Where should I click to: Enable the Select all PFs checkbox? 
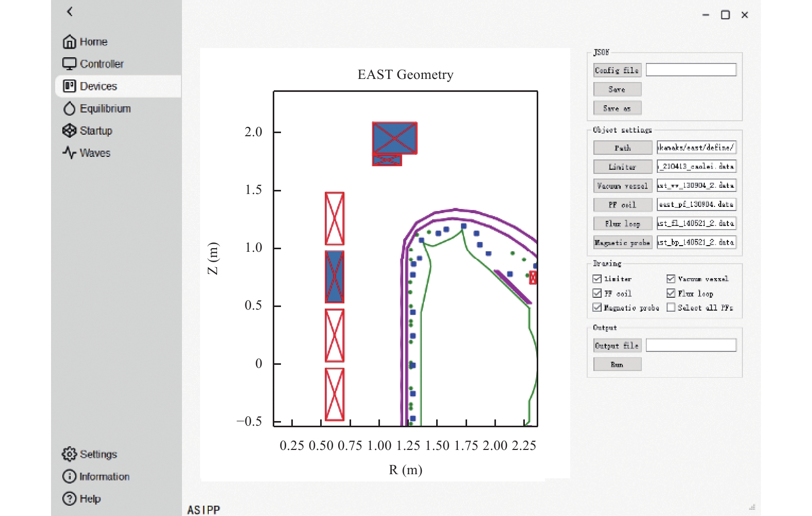click(x=671, y=307)
